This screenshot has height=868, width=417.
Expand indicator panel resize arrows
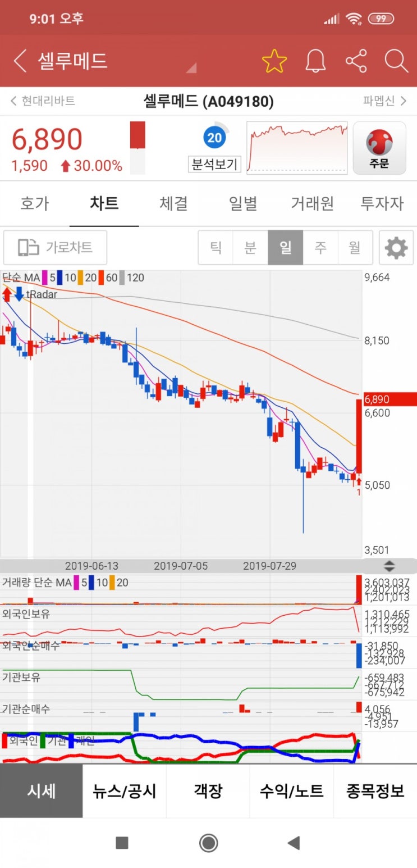coord(389,566)
